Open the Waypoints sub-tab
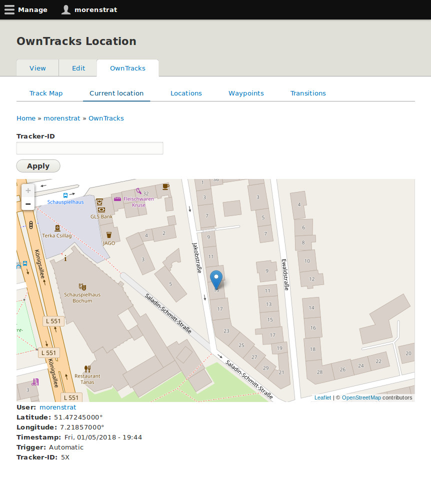The width and height of the screenshot is (431, 504). point(246,93)
